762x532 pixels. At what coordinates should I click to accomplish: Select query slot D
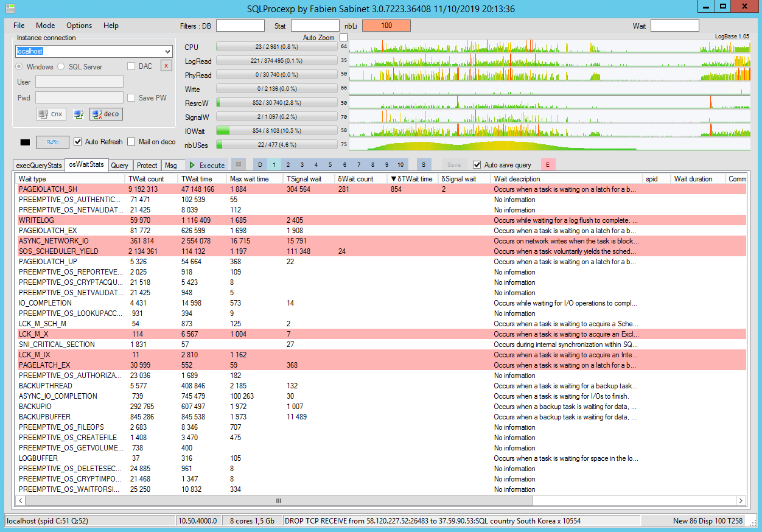[260, 165]
